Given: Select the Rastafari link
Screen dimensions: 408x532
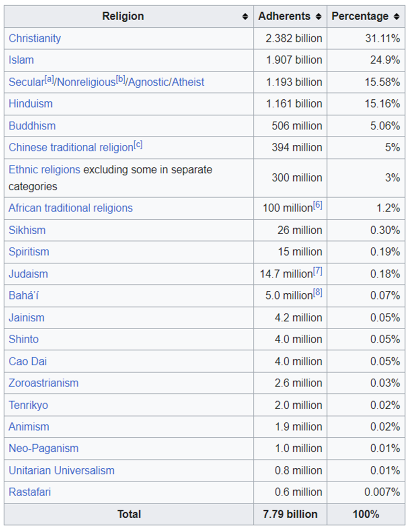Looking at the screenshot, I should click(29, 492).
